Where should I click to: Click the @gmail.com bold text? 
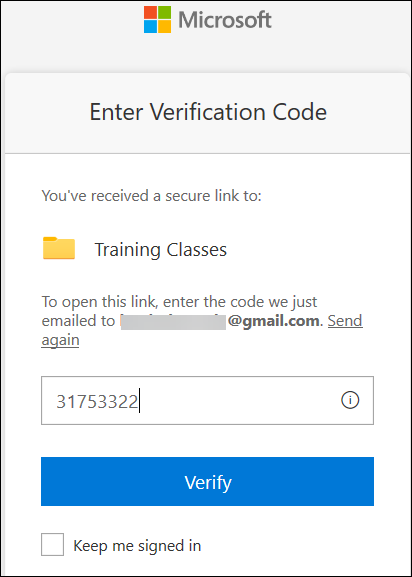coord(273,321)
